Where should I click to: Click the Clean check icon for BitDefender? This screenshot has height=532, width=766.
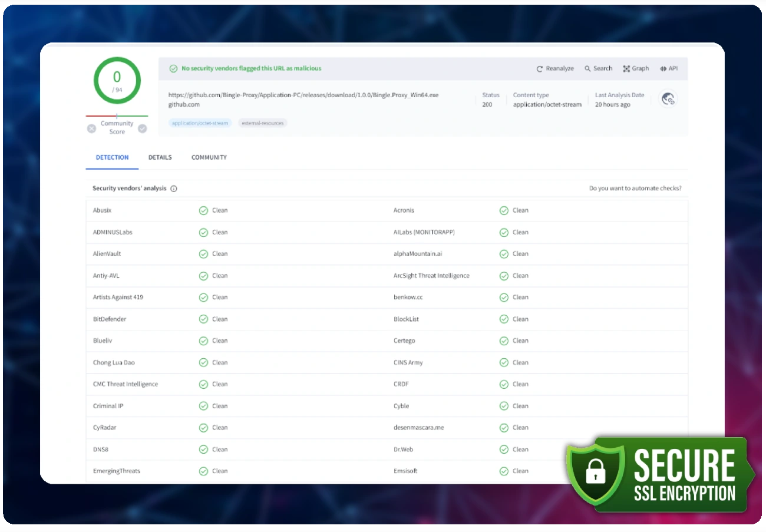click(x=203, y=319)
